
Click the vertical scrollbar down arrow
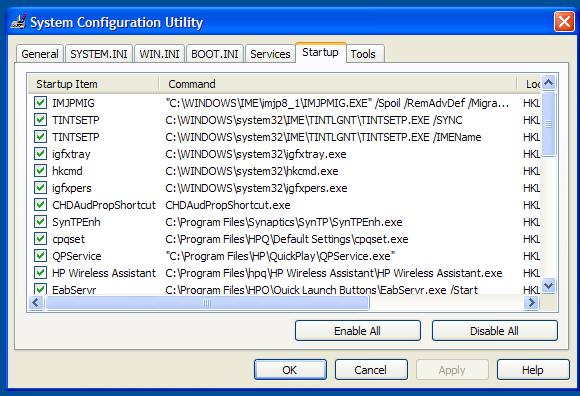pos(549,286)
